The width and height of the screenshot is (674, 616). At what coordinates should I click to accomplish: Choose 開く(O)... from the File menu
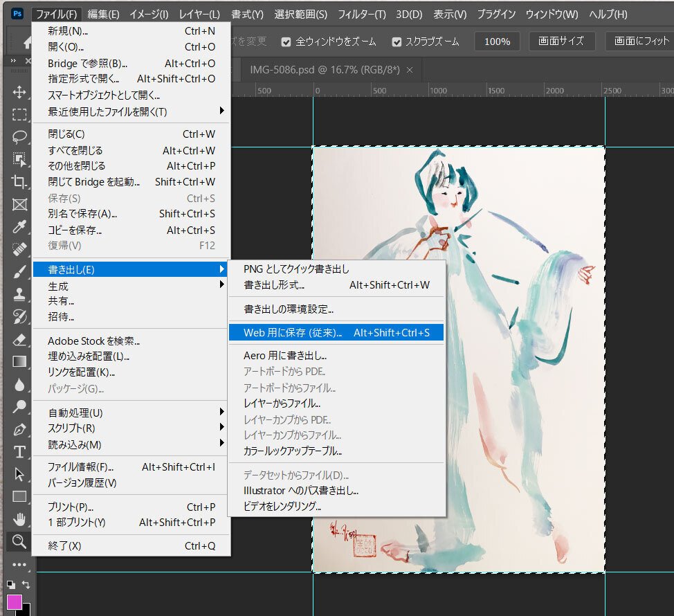point(131,47)
